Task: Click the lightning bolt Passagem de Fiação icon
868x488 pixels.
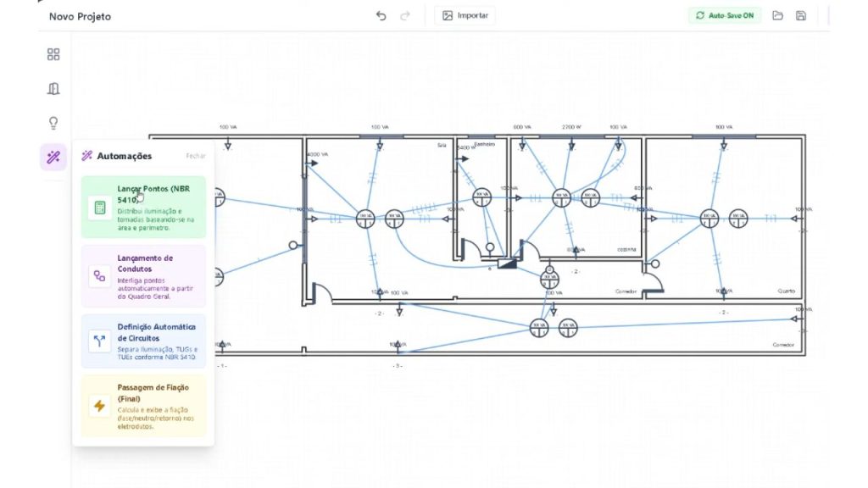Action: tap(100, 406)
